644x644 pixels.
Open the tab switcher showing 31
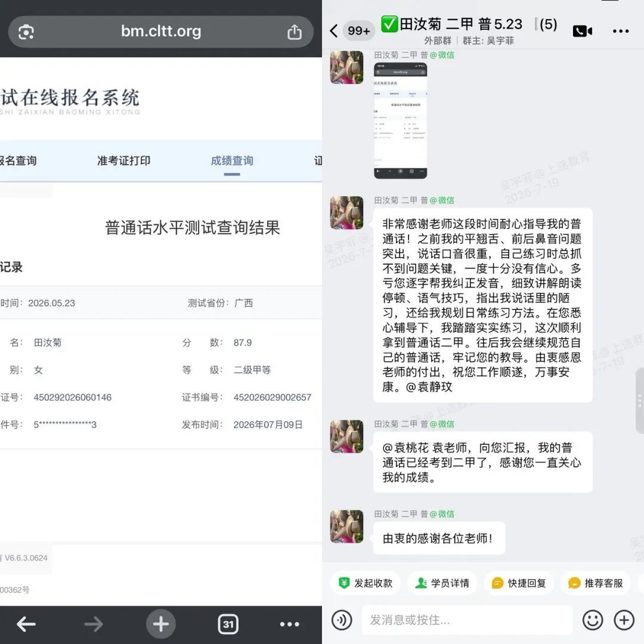[228, 624]
